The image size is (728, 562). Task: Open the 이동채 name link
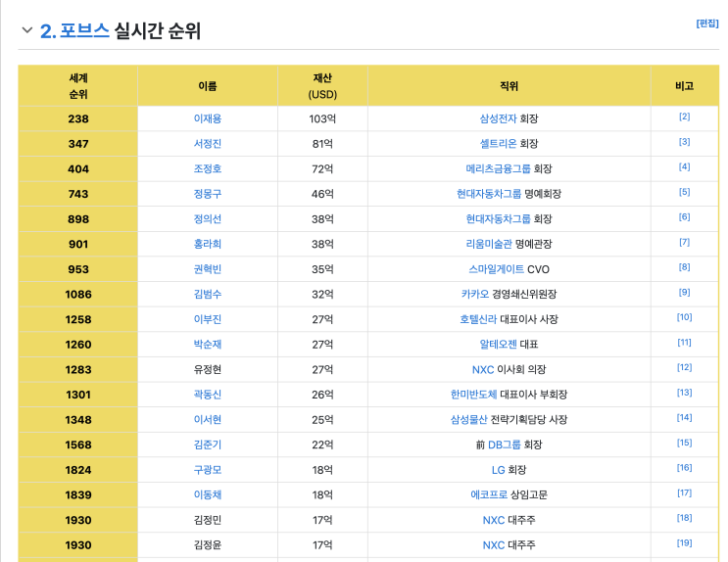(x=208, y=494)
